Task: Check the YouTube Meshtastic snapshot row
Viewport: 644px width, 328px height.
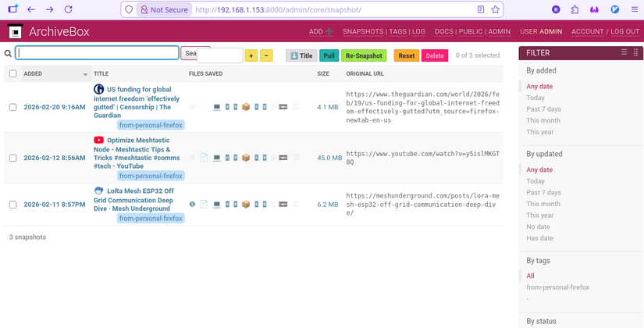Action: [x=12, y=158]
